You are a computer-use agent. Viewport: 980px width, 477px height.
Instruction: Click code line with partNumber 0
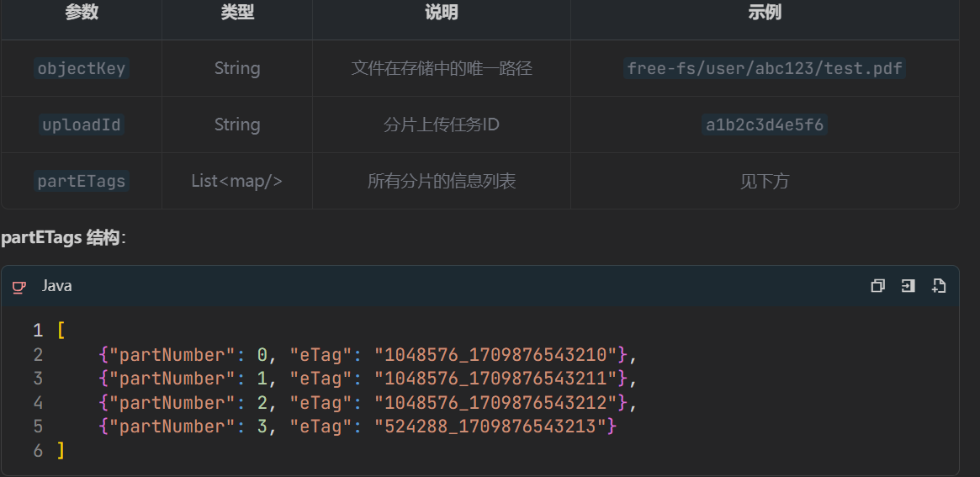tap(368, 355)
